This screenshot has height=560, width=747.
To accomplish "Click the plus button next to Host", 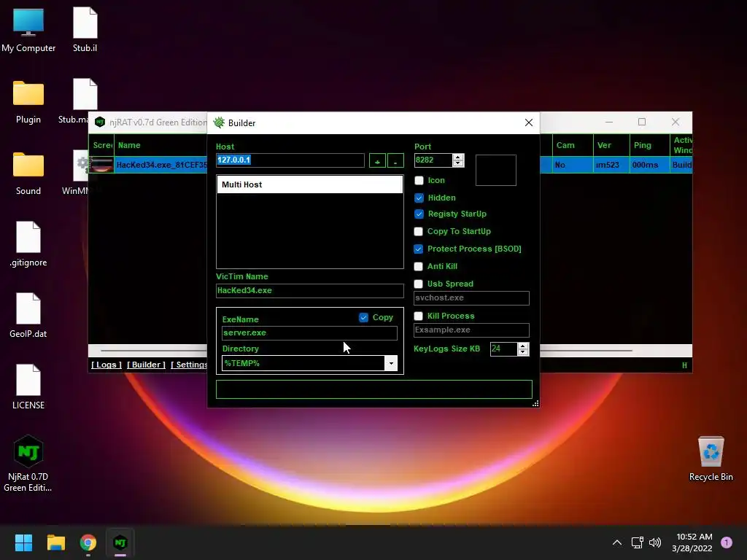I will tap(377, 160).
